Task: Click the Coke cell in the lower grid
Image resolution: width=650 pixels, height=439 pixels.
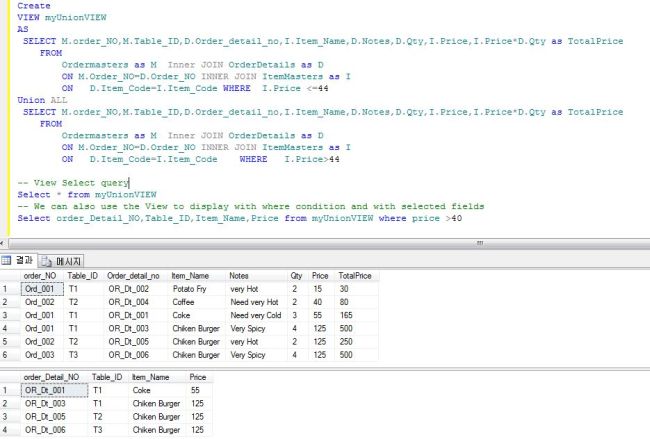Action: [158, 390]
